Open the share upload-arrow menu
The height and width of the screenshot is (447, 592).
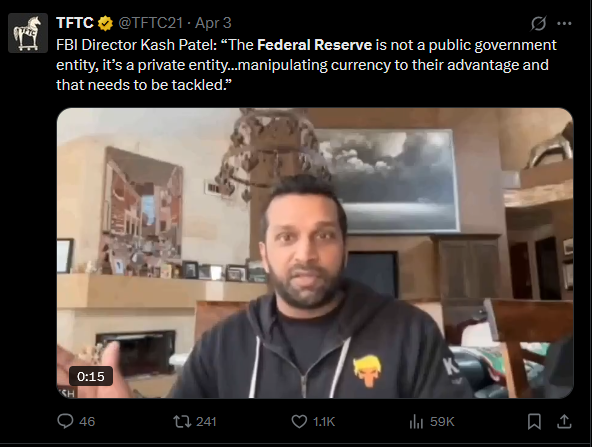(564, 421)
